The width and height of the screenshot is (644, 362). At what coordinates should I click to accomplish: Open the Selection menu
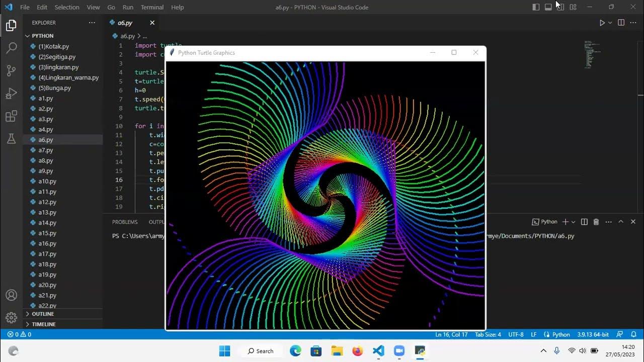pos(67,7)
